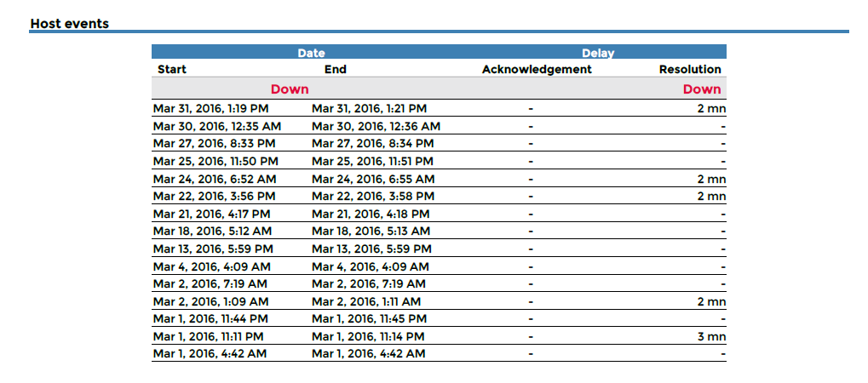Click end time Mar 2, 2016, 1:11 AM
Viewport: 868px width, 383px height.
pyautogui.click(x=366, y=301)
